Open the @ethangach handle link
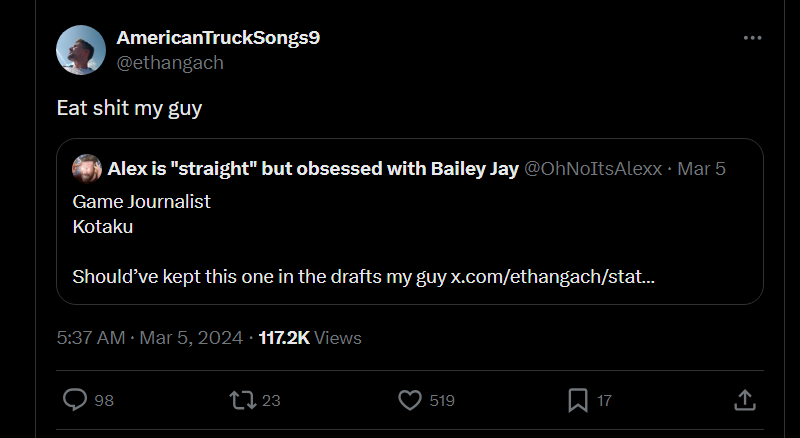Viewport: 800px width, 438px height. pyautogui.click(x=170, y=62)
